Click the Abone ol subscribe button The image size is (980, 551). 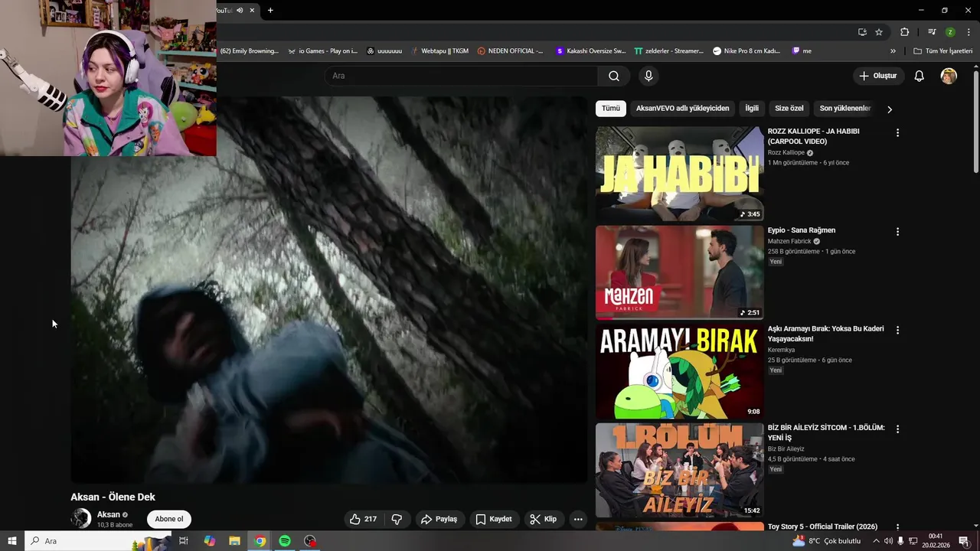coord(169,519)
